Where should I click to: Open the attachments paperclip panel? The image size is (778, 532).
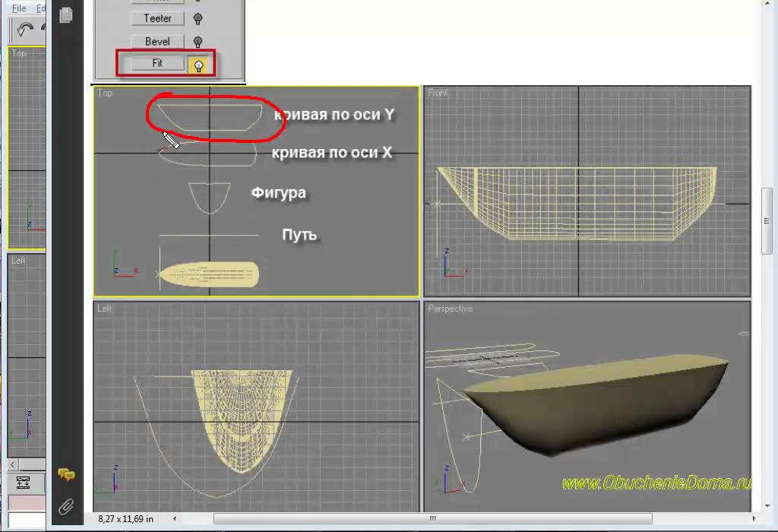pos(66,507)
